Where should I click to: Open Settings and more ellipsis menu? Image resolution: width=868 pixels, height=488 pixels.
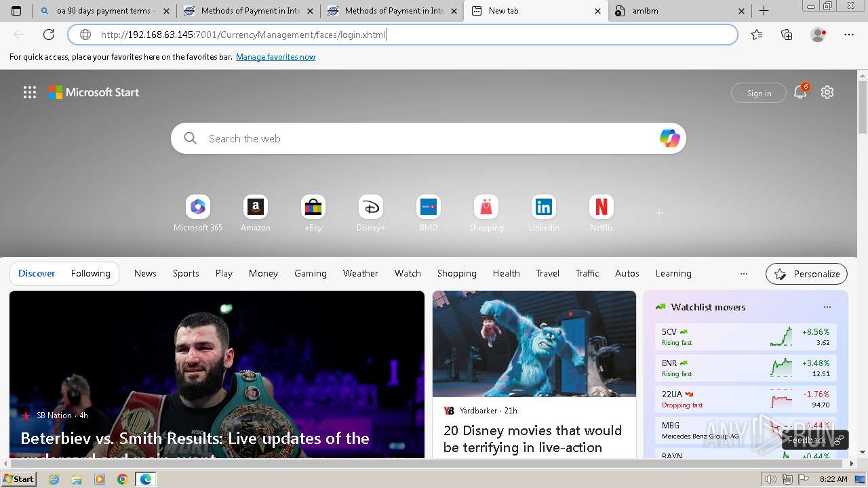click(849, 35)
